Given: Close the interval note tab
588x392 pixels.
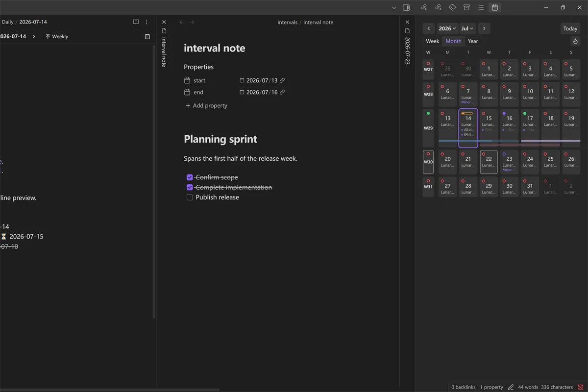Looking at the screenshot, I should pos(164,22).
